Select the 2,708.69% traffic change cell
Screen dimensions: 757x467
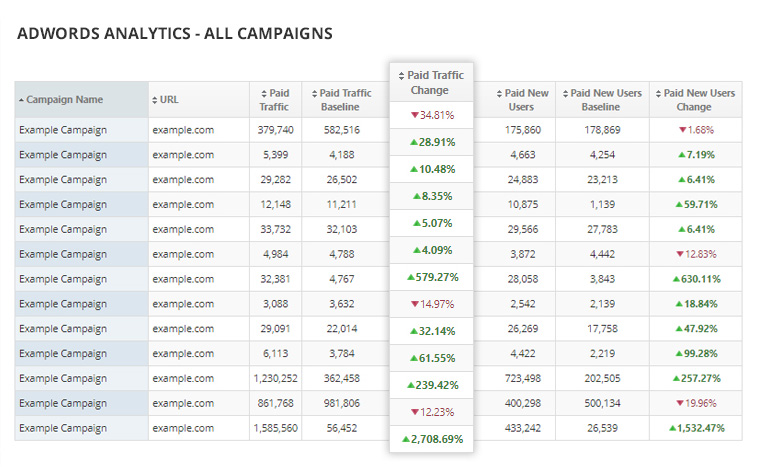tap(431, 439)
